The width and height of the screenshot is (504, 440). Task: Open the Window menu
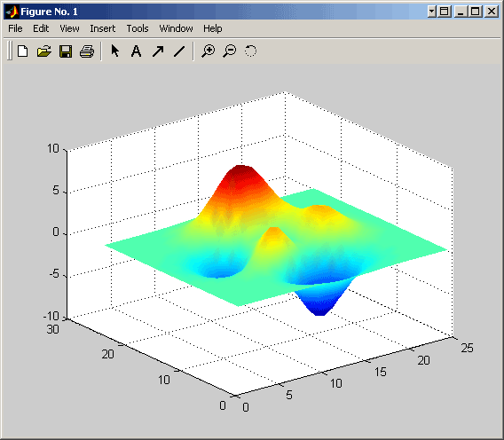point(177,28)
